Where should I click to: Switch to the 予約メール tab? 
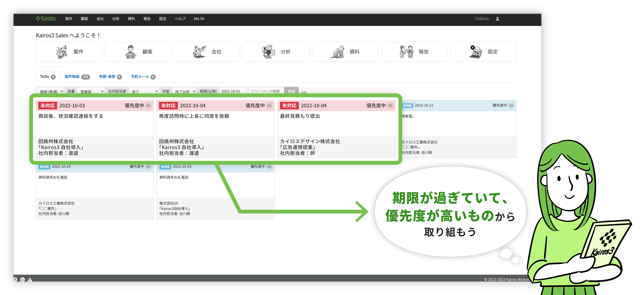pos(143,77)
